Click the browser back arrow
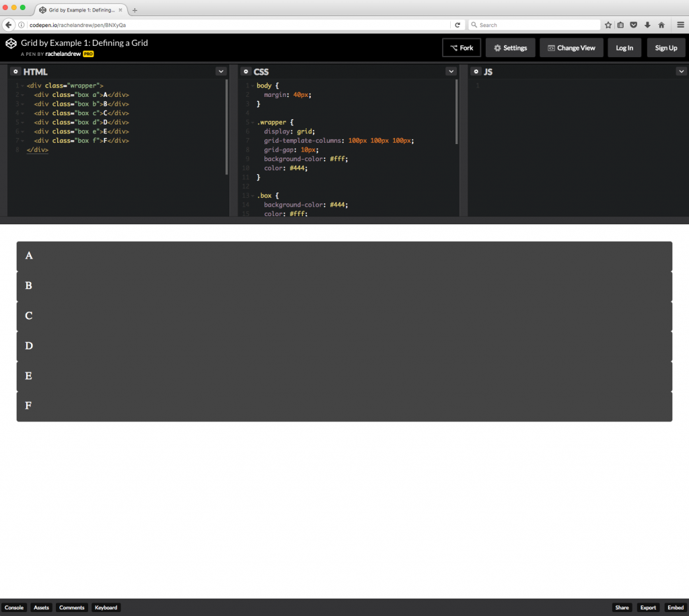The width and height of the screenshot is (689, 616). pos(9,25)
